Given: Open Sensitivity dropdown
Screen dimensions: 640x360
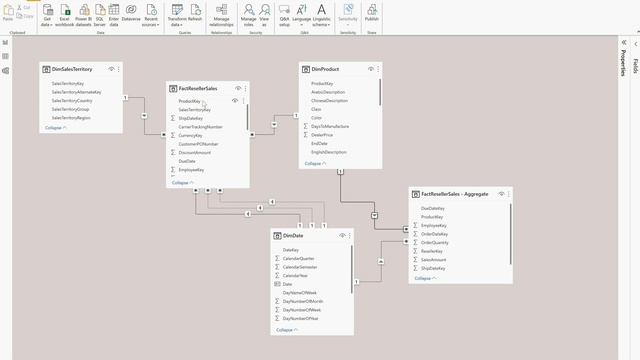Looking at the screenshot, I should (348, 16).
